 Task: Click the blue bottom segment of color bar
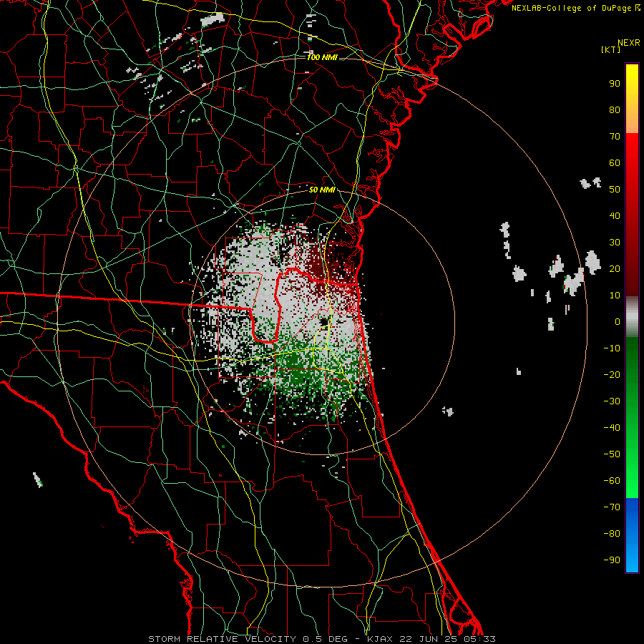(x=632, y=535)
